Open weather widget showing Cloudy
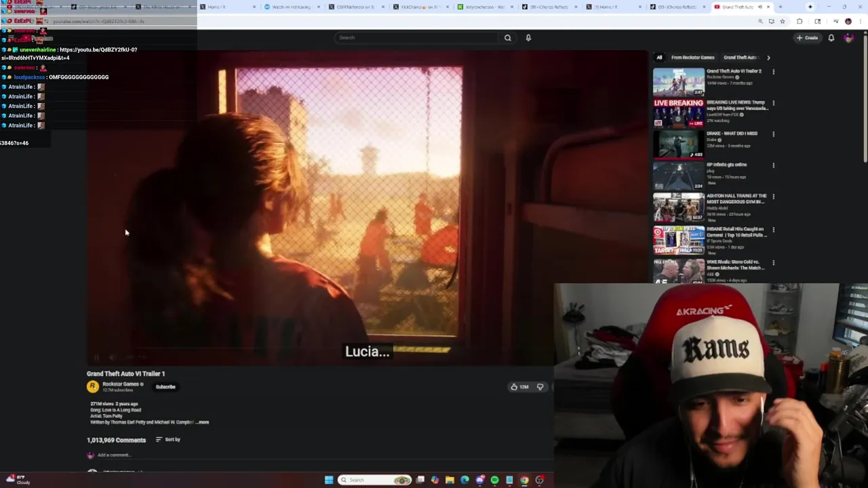The width and height of the screenshot is (868, 488). pos(18,480)
